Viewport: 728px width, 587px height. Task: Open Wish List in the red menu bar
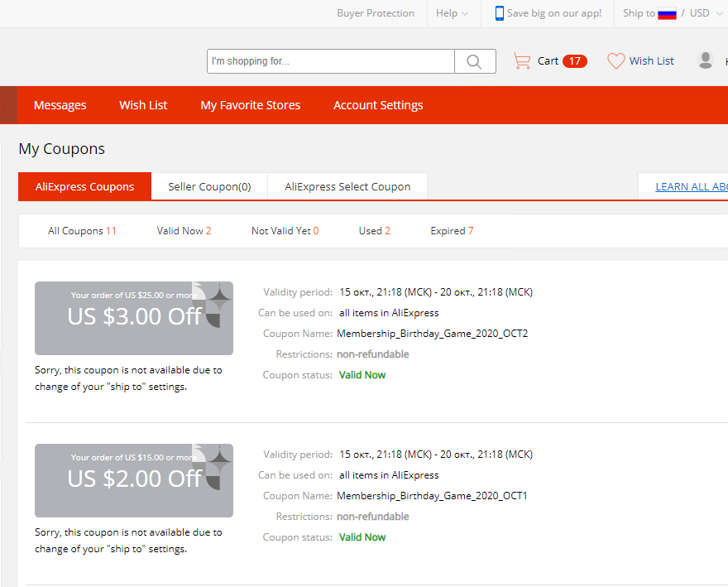(x=143, y=105)
